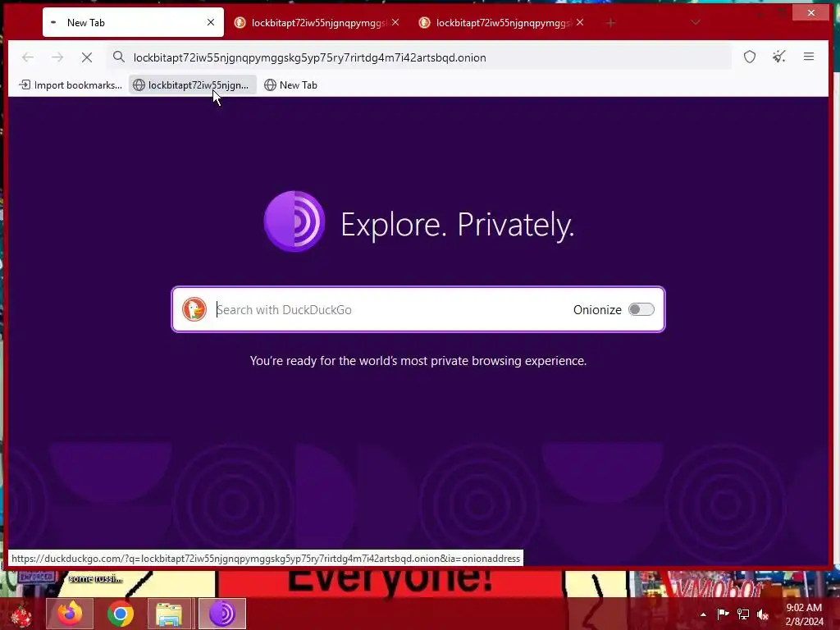Image resolution: width=840 pixels, height=630 pixels.
Task: Click Tor Browser taskbar icon
Action: pos(221,614)
